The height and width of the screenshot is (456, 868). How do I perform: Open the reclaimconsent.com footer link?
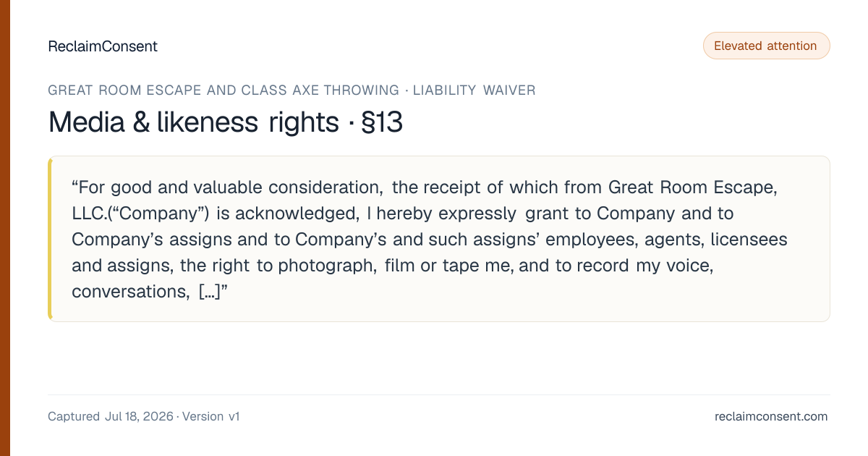tap(771, 416)
